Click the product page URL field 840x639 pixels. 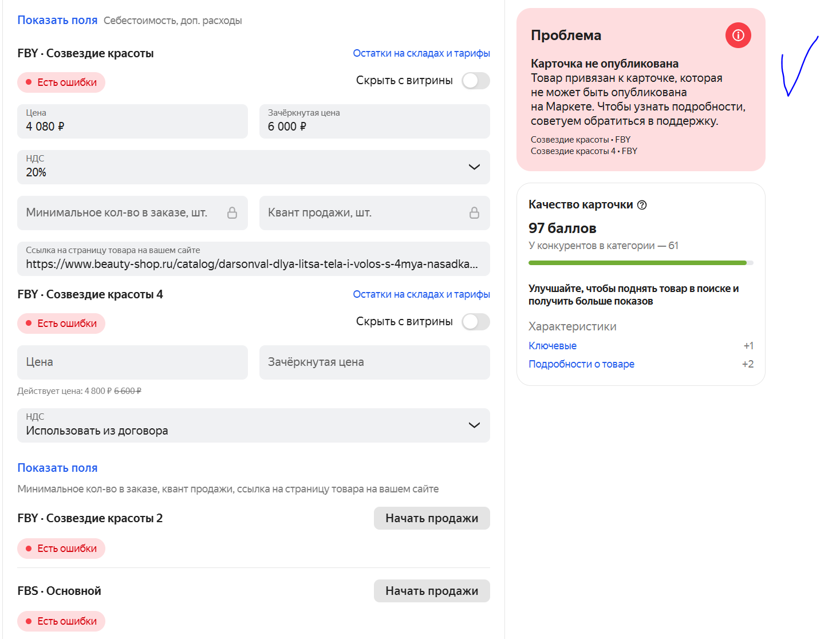coord(253,259)
